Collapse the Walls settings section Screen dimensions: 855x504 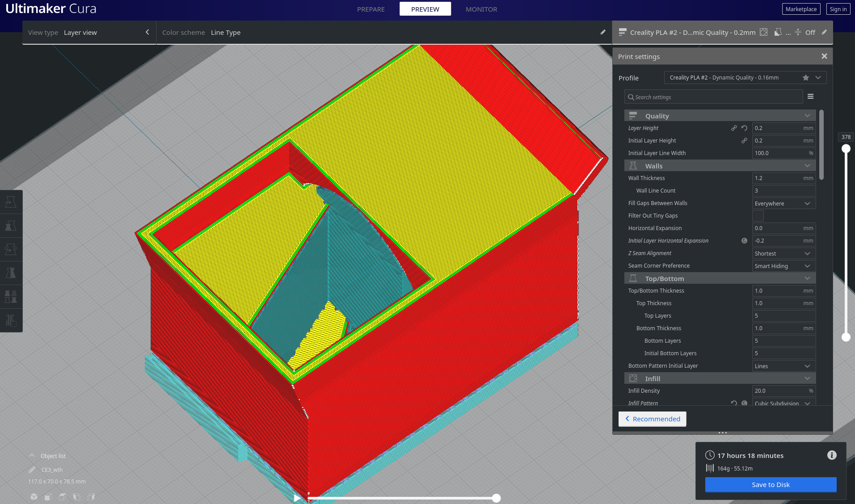(807, 165)
